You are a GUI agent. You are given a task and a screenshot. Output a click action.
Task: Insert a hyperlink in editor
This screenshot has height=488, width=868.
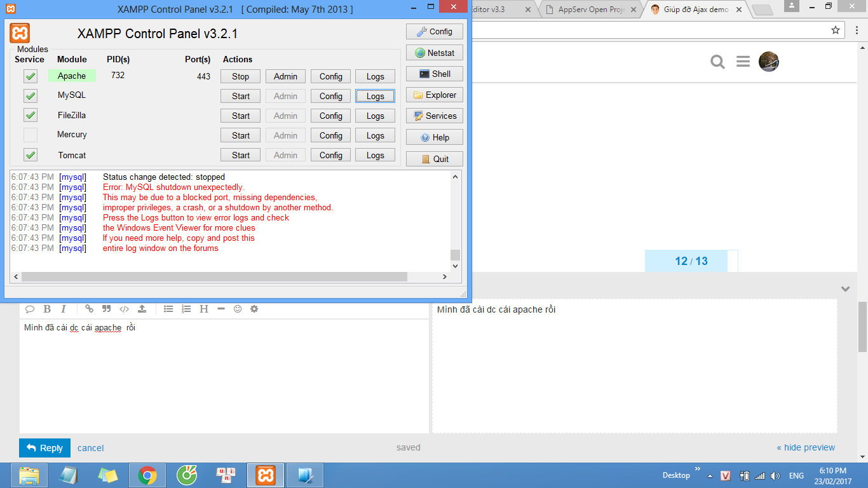click(x=89, y=309)
